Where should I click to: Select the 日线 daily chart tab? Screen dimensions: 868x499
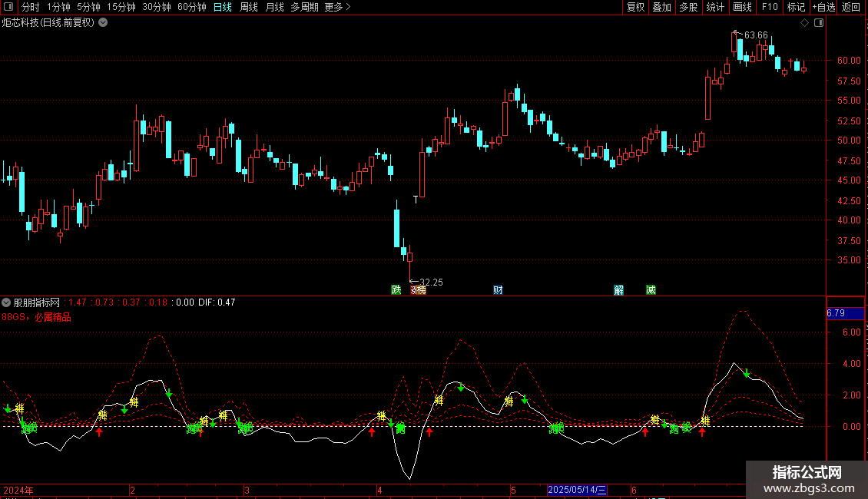[x=223, y=7]
